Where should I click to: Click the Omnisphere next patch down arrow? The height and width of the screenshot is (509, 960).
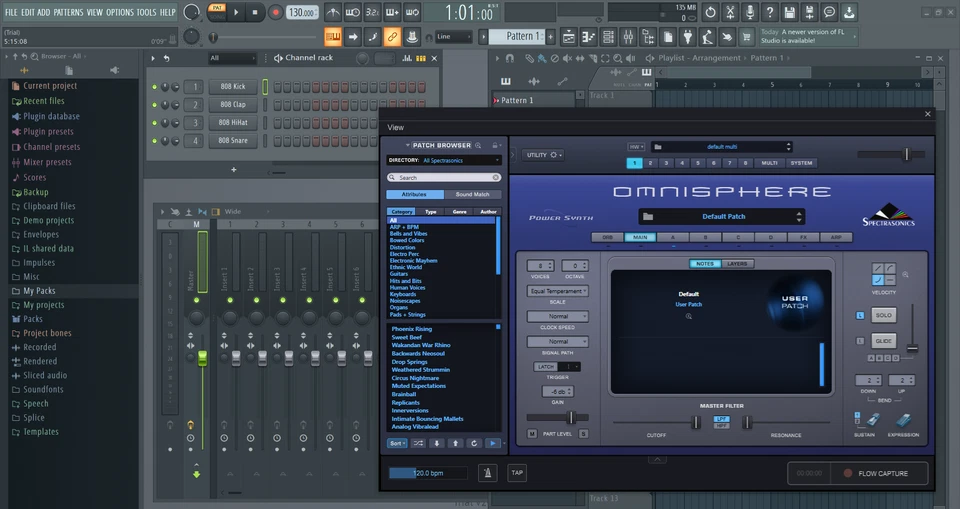pos(437,443)
